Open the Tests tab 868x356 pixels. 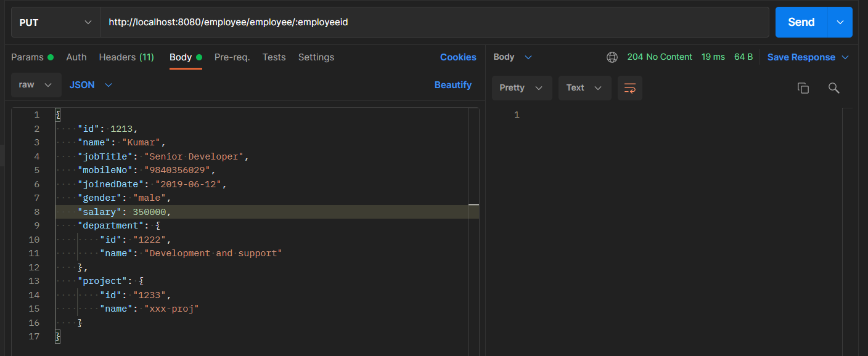274,57
